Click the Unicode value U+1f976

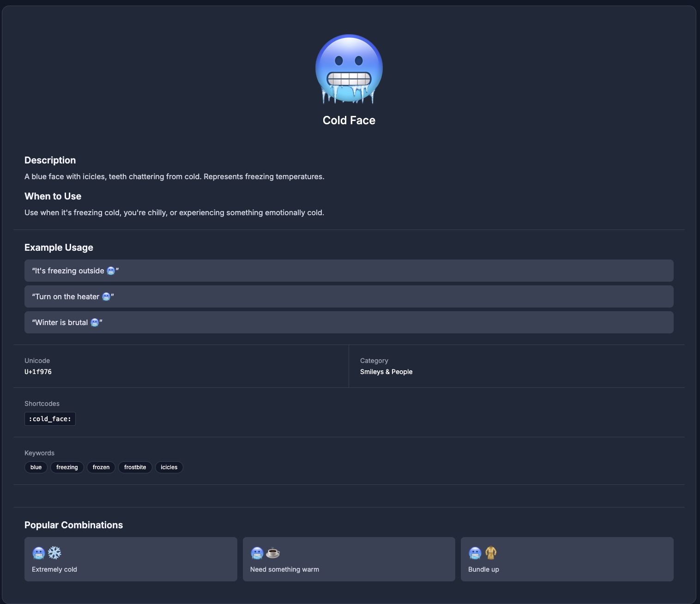[38, 372]
